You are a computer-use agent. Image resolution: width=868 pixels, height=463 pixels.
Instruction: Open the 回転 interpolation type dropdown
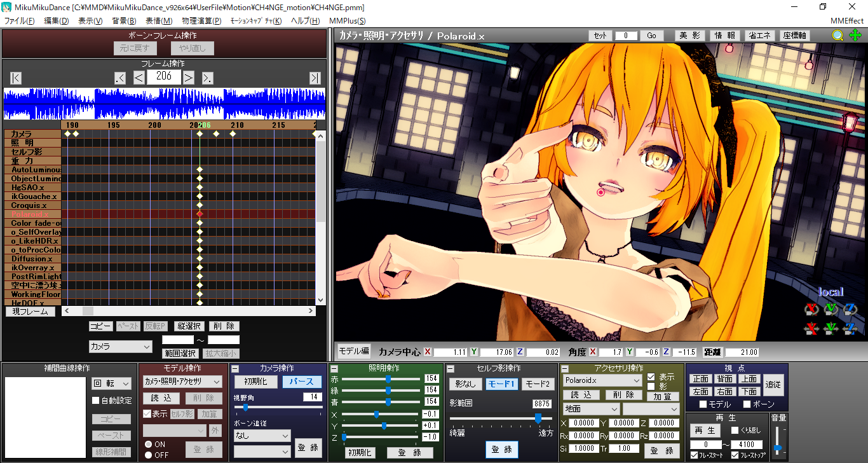click(111, 384)
